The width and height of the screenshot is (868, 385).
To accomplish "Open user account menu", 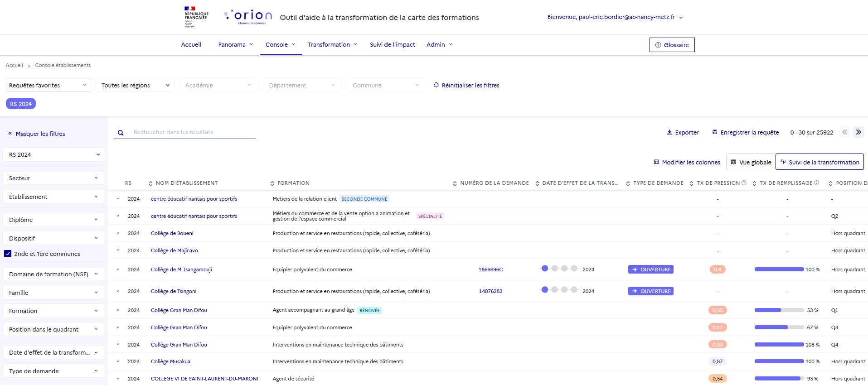I will click(615, 17).
